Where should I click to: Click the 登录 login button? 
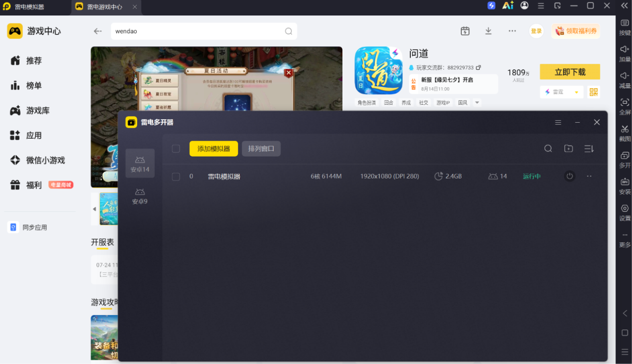coord(536,31)
